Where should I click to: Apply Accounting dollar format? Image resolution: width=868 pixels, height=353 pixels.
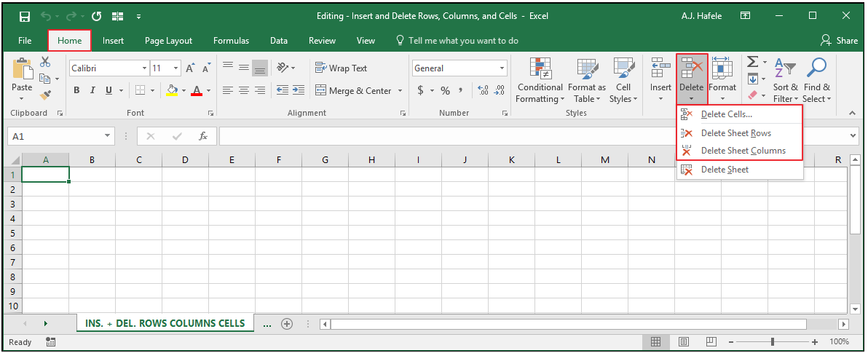(x=421, y=90)
